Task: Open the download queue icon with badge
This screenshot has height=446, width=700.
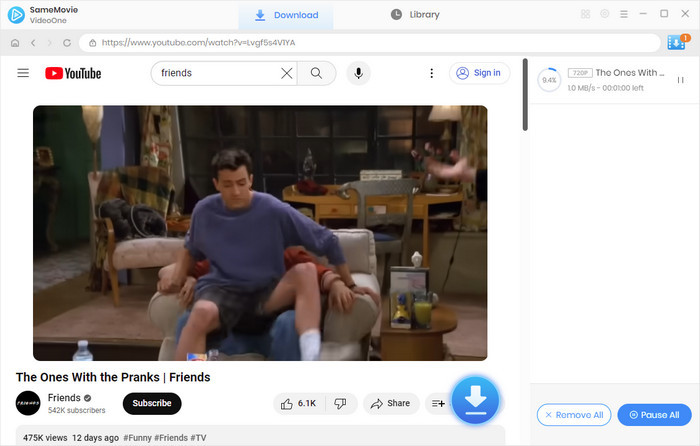Action: (678, 42)
